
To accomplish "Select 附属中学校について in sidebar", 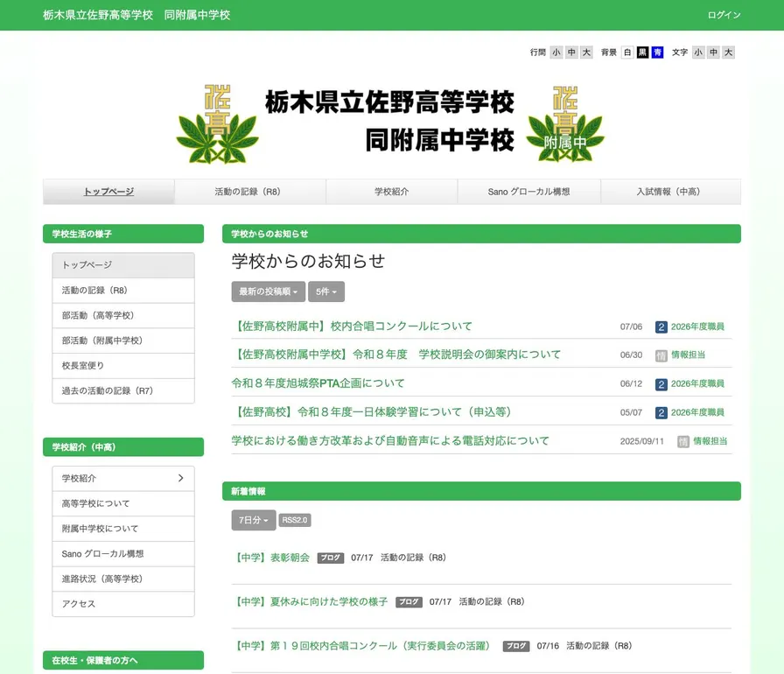I will (123, 529).
